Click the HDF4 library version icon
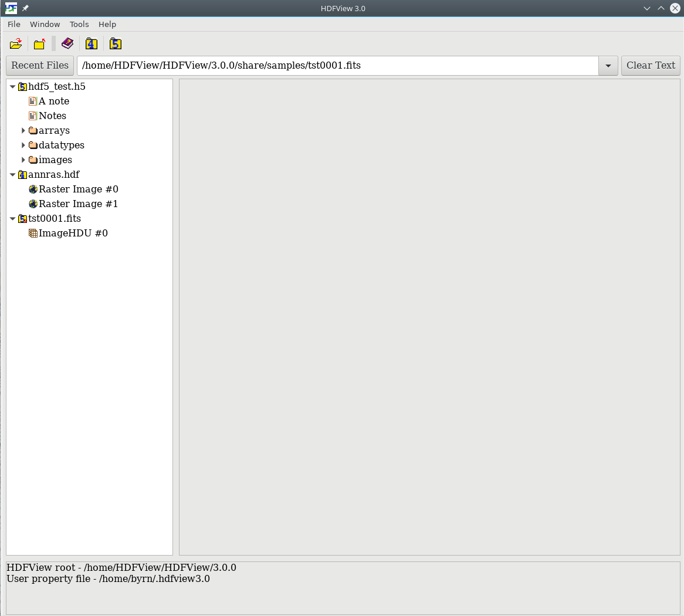 tap(91, 43)
